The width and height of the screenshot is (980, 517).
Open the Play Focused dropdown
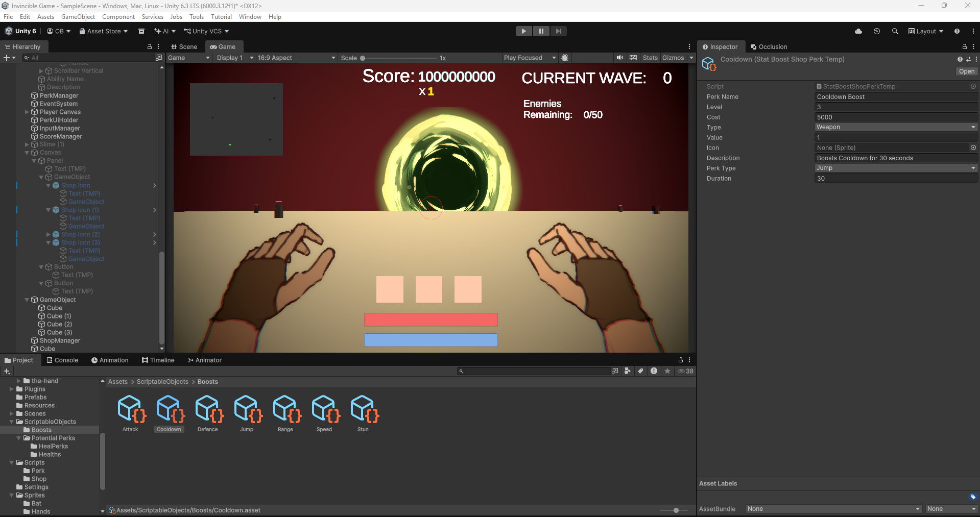530,58
